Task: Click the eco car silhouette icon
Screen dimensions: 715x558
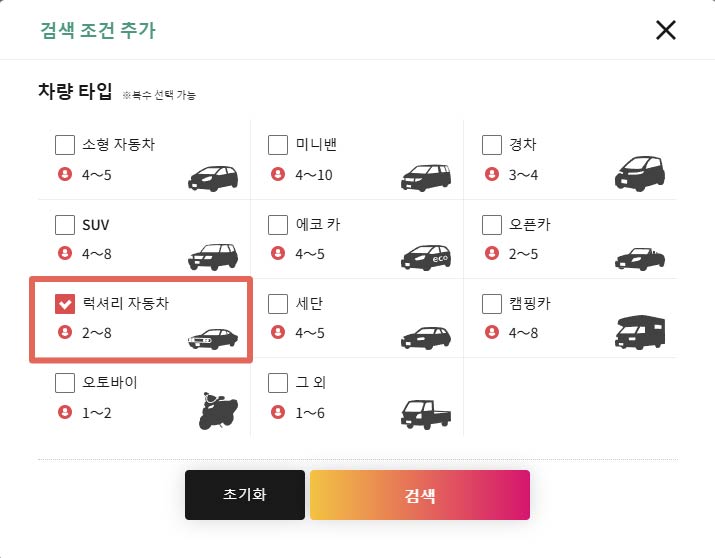Action: pos(426,258)
